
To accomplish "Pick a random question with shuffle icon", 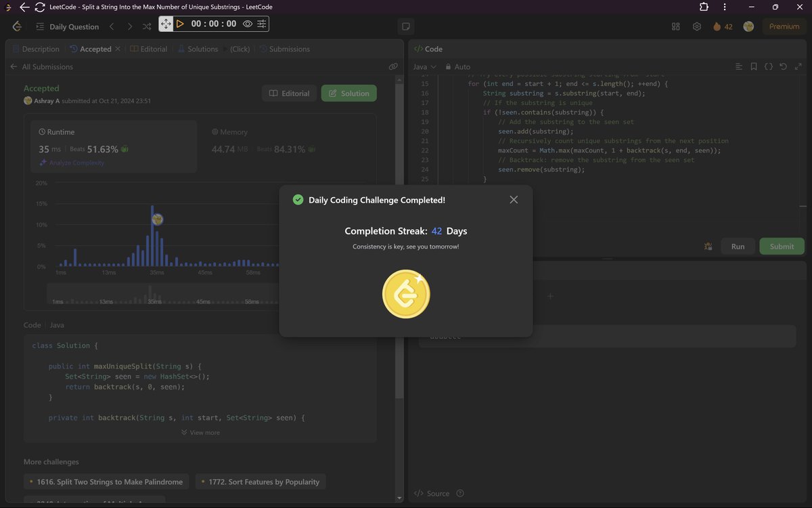I will click(147, 26).
